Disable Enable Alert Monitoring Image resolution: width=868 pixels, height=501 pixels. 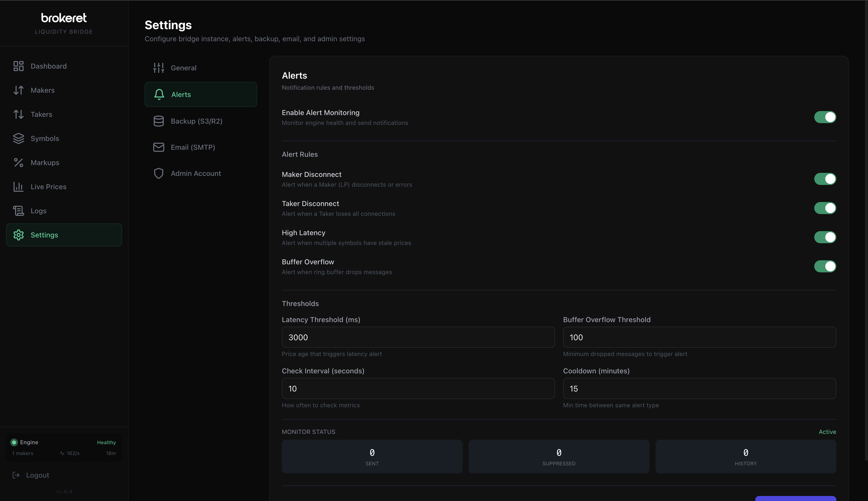point(825,117)
